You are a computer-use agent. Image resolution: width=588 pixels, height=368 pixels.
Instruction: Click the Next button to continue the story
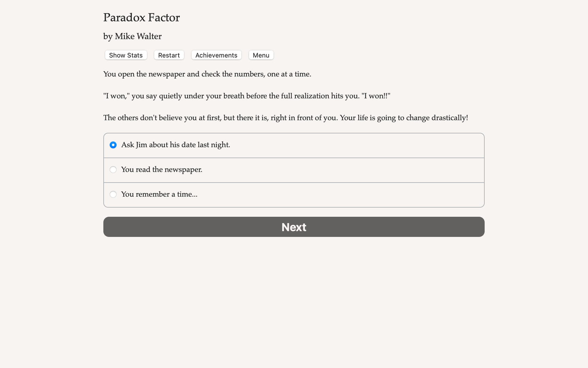coord(294,227)
